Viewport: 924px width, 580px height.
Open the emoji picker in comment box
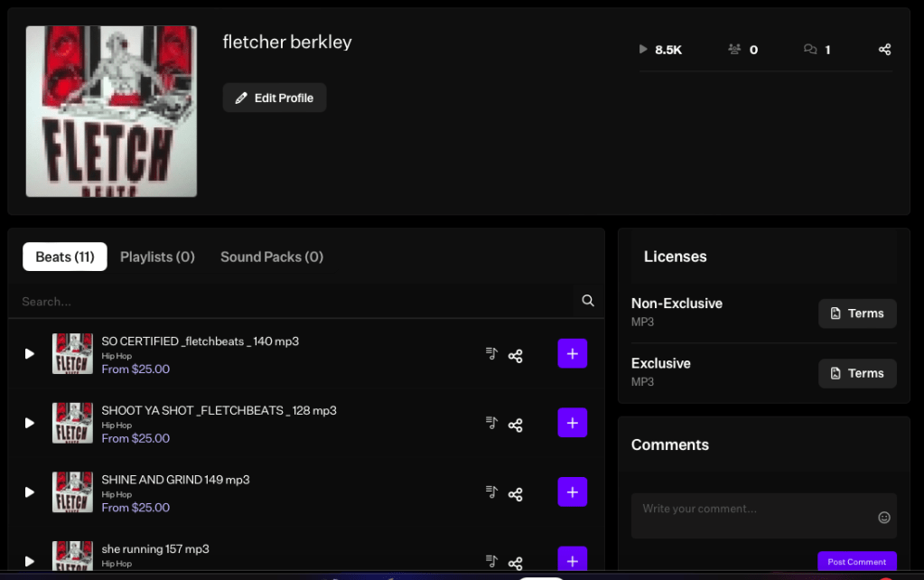coord(884,518)
